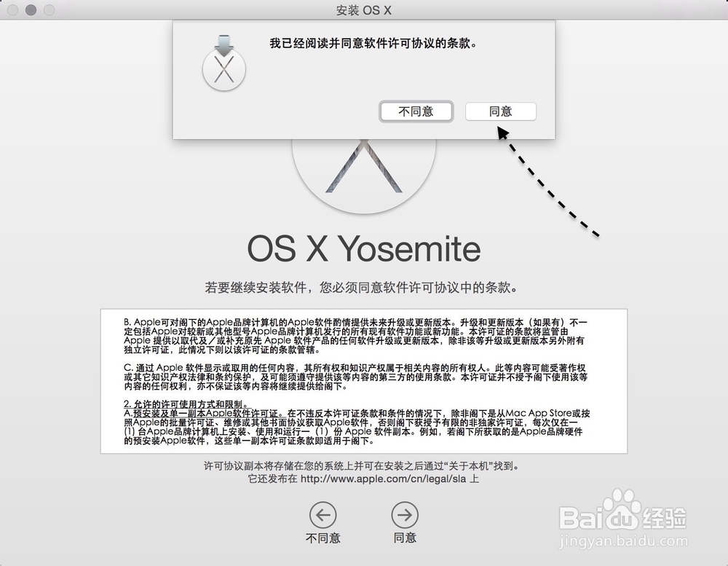Click the http://www.apple.com/cn/legal/sla URL text

click(383, 479)
